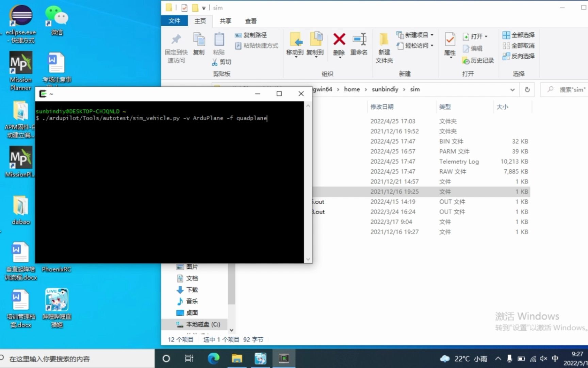Click 编辑 in the ribbon 打开 group
588x368 pixels.
pyautogui.click(x=472, y=48)
